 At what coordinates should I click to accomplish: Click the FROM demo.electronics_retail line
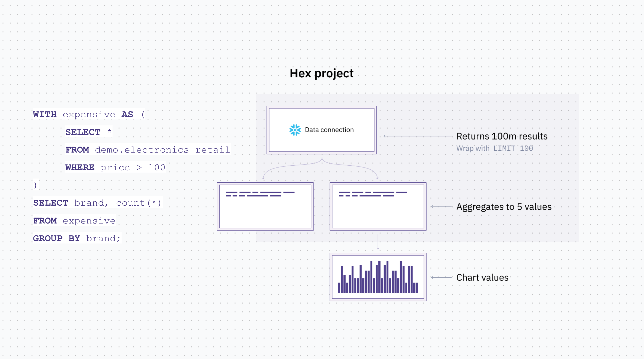pyautogui.click(x=148, y=150)
